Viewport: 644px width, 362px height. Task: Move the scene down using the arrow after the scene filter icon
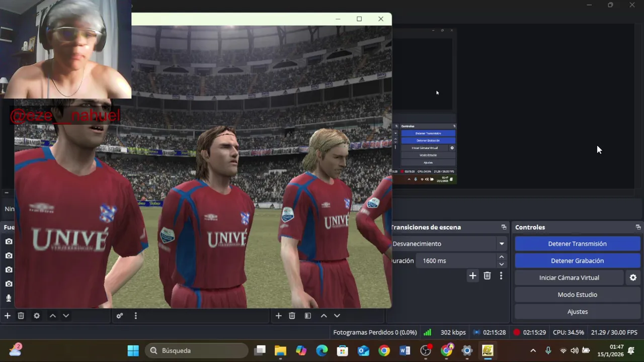coord(337,316)
